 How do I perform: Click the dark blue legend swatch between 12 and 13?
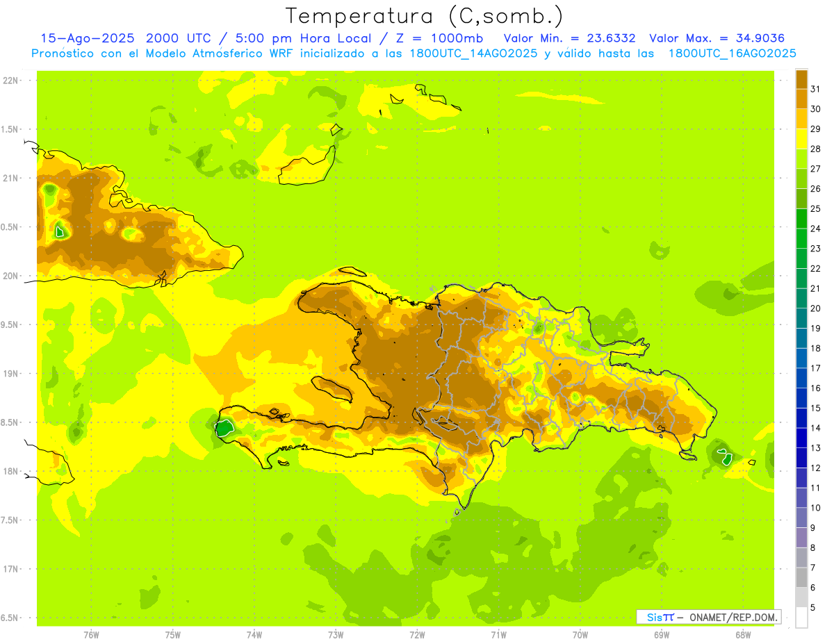801,458
